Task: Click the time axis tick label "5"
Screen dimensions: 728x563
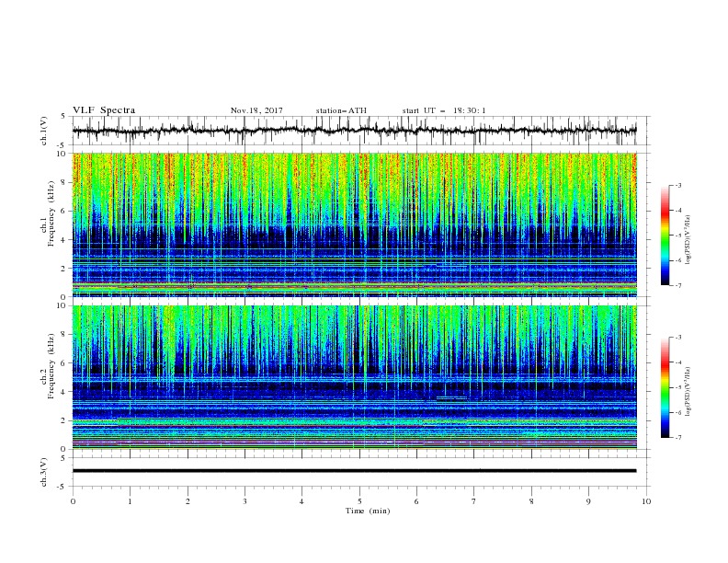Action: point(359,501)
